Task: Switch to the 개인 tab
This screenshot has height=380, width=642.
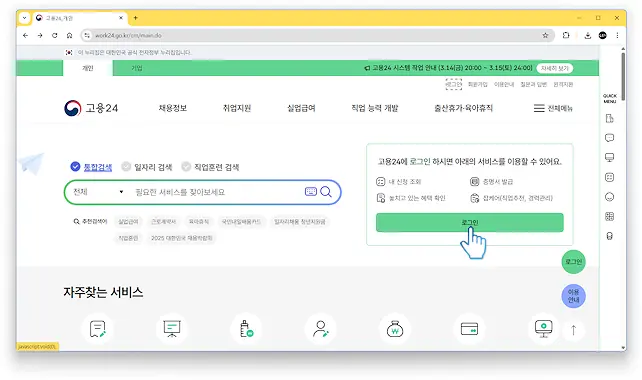Action: pyautogui.click(x=88, y=68)
